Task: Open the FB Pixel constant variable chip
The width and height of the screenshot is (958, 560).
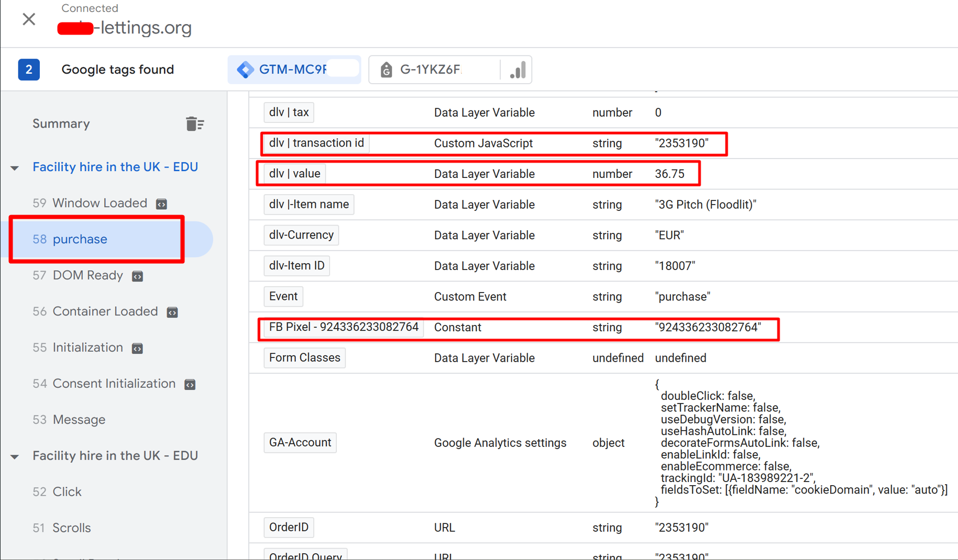Action: [343, 328]
